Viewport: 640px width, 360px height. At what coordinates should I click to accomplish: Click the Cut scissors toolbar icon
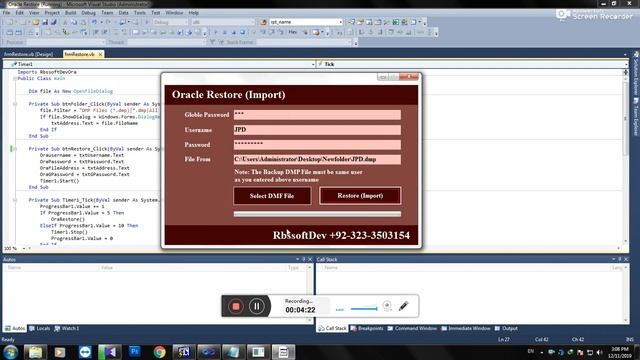(x=65, y=22)
